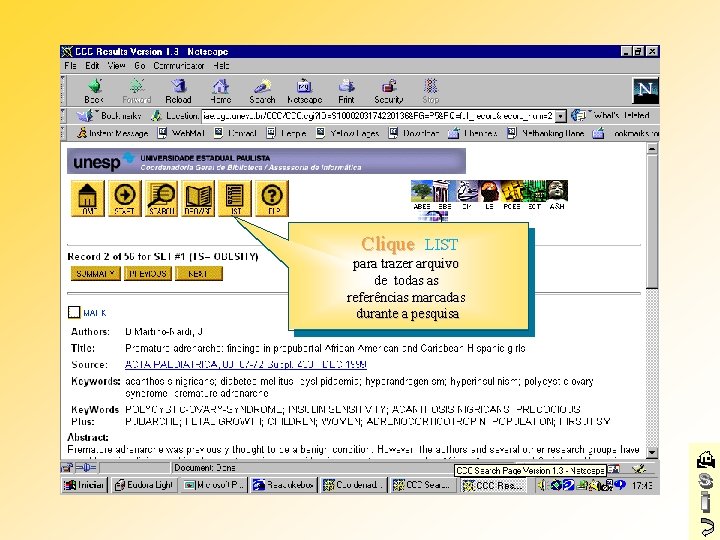Click the Back arrow in Netscape toolbar
The height and width of the screenshot is (540, 720).
coord(94,91)
